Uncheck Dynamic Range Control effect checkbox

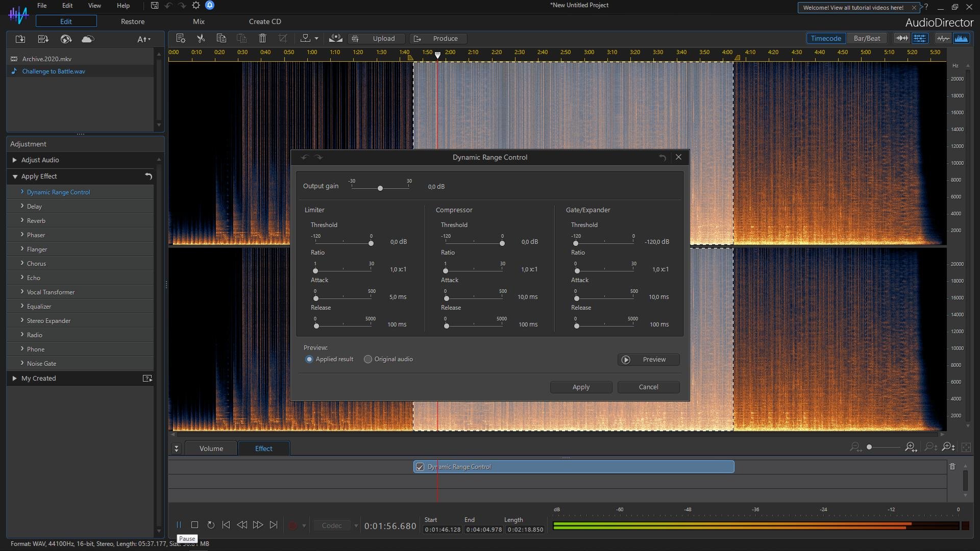(420, 467)
